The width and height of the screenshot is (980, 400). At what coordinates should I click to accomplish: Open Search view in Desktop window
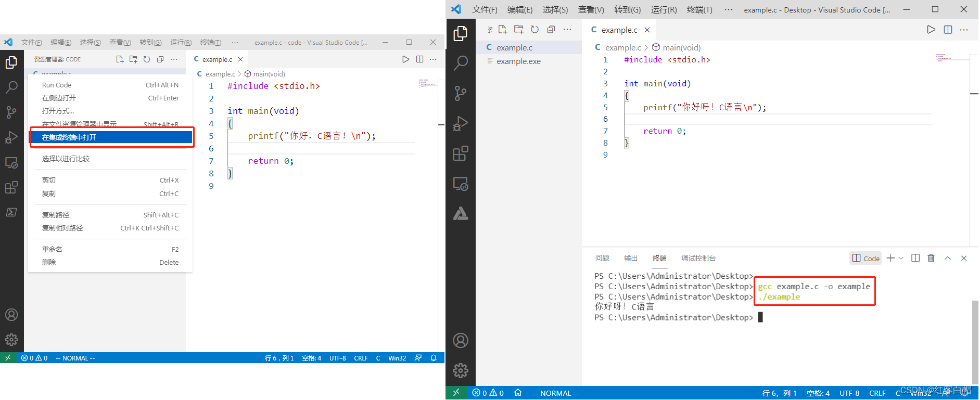pyautogui.click(x=461, y=63)
